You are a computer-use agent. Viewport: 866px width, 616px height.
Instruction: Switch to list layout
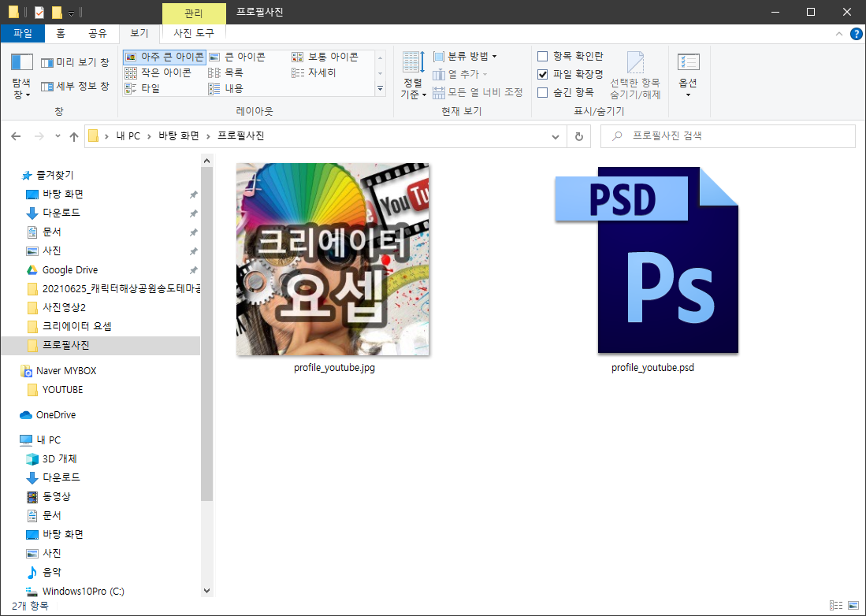226,72
